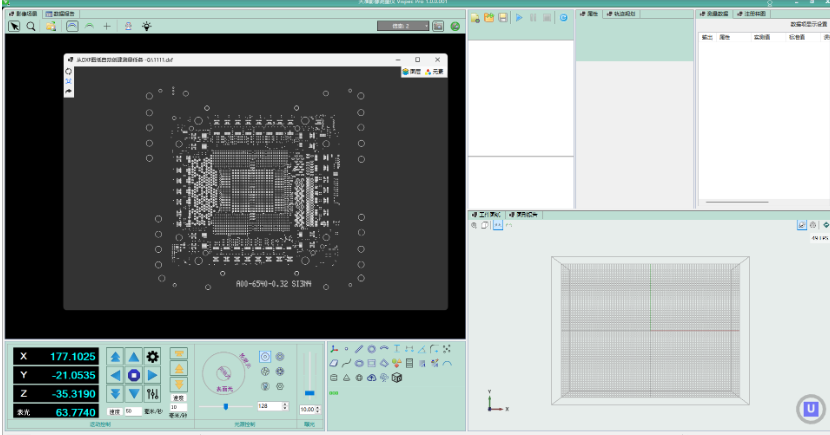This screenshot has width=830, height=435.
Task: Select the 3D cube box tool
Action: (397, 378)
